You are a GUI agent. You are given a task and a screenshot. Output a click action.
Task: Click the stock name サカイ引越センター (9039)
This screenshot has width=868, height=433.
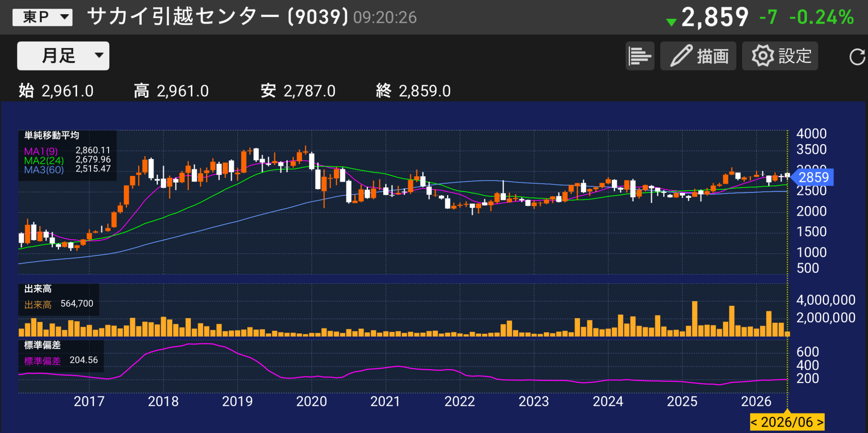pyautogui.click(x=218, y=17)
